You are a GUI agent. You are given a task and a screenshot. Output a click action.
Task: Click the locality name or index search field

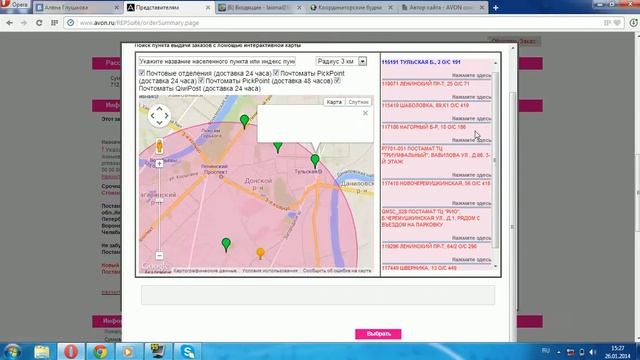(217, 61)
